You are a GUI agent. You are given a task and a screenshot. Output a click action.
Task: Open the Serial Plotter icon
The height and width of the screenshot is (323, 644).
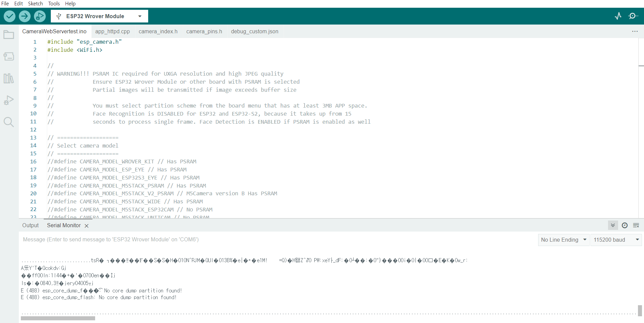tap(618, 16)
